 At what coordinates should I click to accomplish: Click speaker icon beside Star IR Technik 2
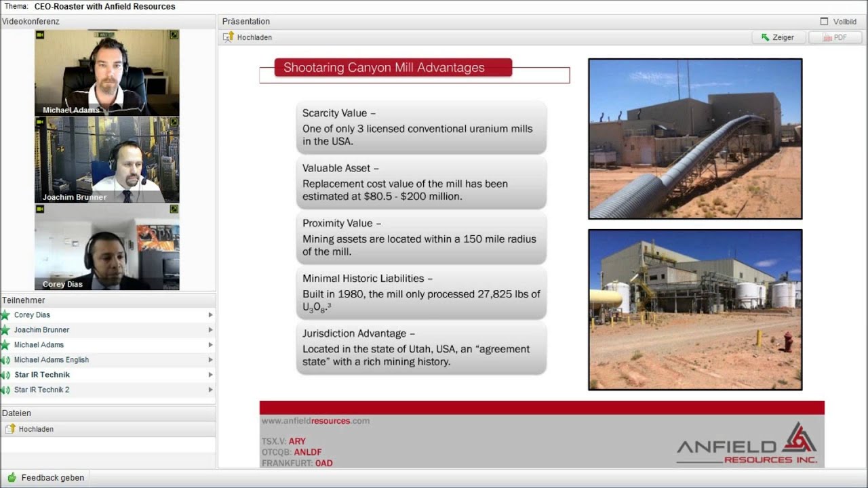pyautogui.click(x=5, y=390)
